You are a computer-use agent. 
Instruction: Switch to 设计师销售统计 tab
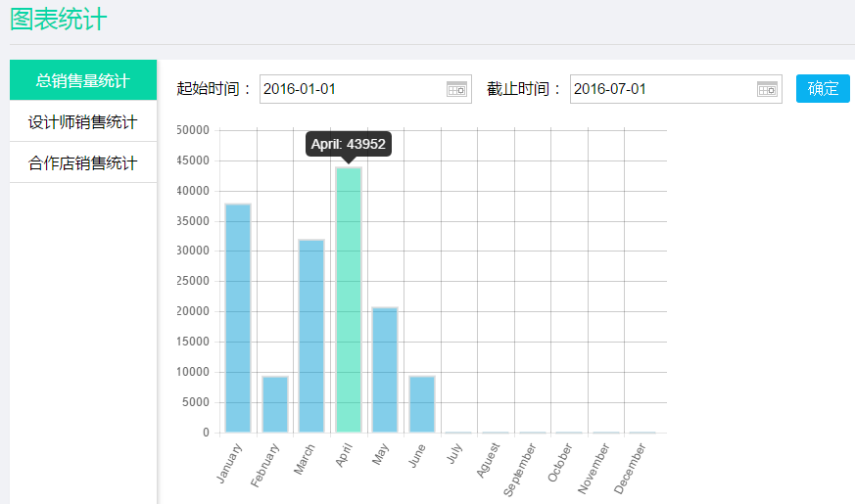(x=83, y=121)
